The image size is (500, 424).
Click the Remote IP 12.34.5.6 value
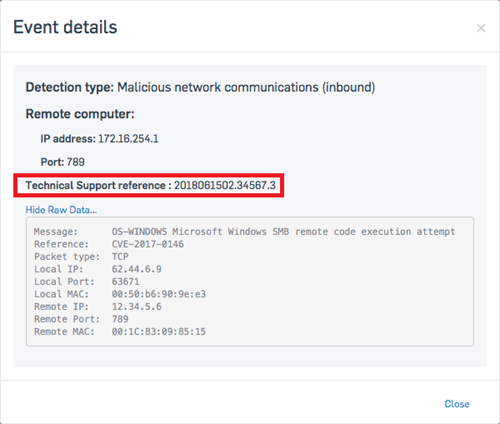pos(137,307)
